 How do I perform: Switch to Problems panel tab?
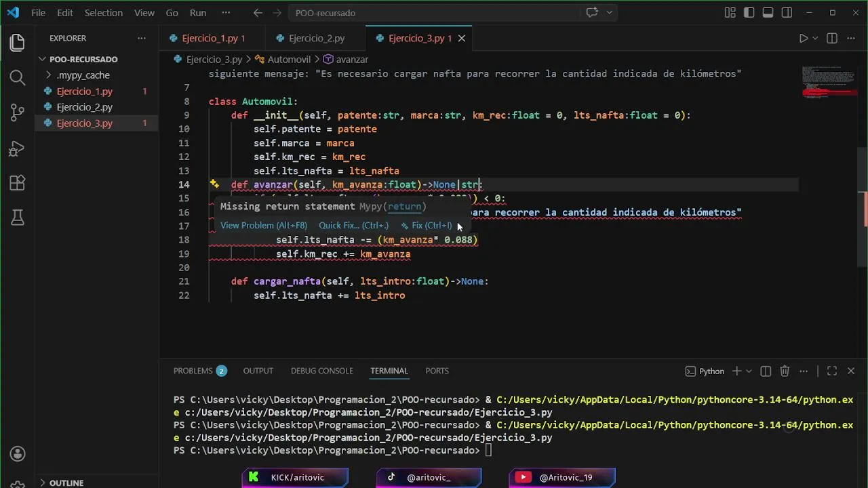tap(199, 371)
